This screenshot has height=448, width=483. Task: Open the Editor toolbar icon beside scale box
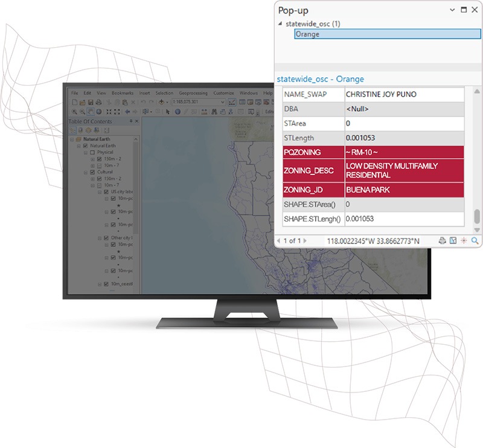[x=232, y=102]
